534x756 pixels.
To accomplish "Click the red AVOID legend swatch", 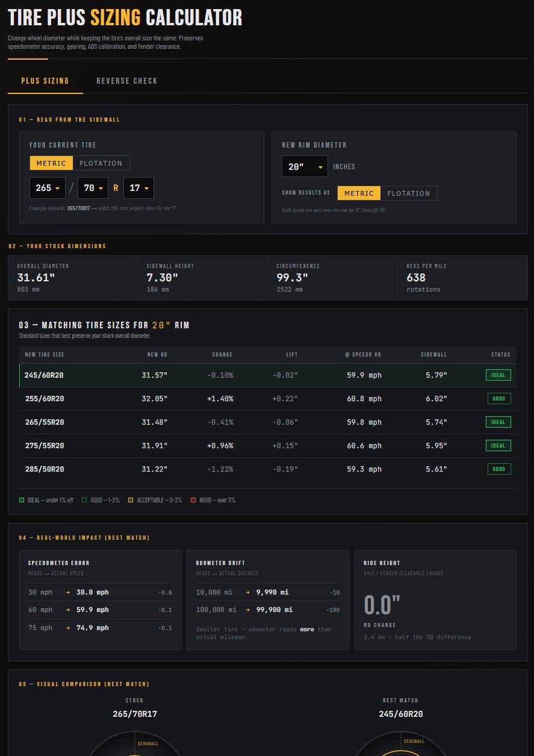I will coord(193,500).
